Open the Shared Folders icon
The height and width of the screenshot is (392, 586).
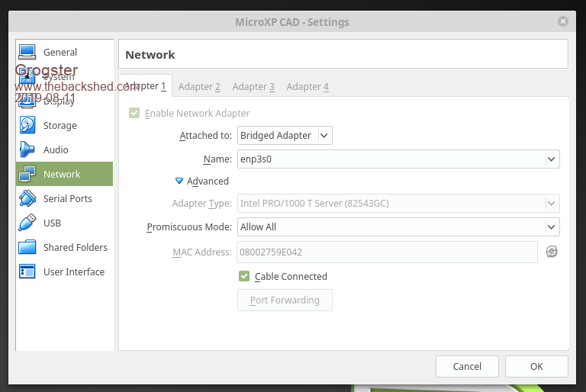[x=27, y=247]
